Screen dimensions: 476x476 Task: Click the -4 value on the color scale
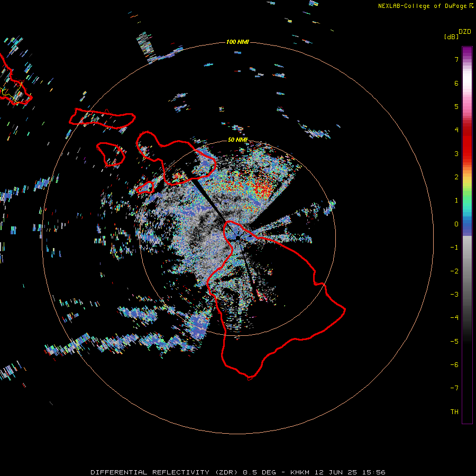click(x=454, y=318)
